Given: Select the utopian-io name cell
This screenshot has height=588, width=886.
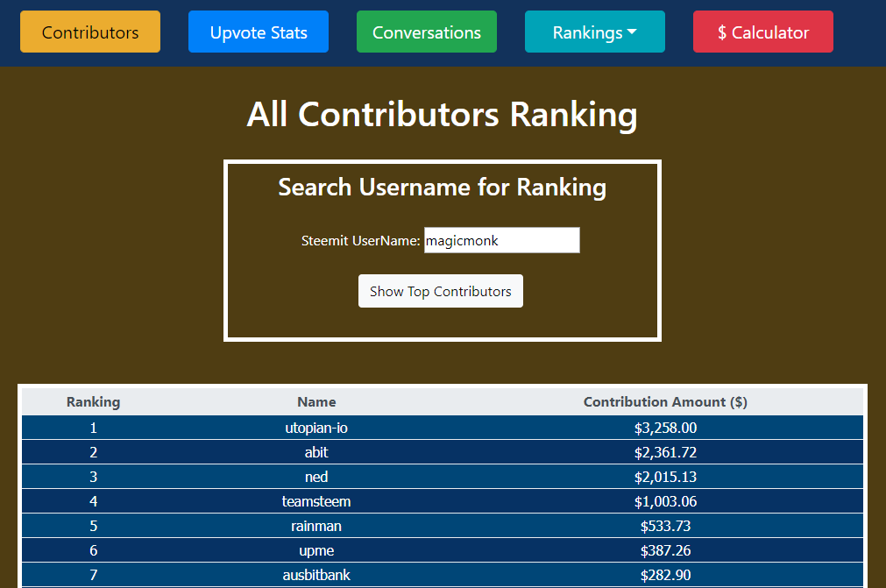Looking at the screenshot, I should [x=316, y=428].
